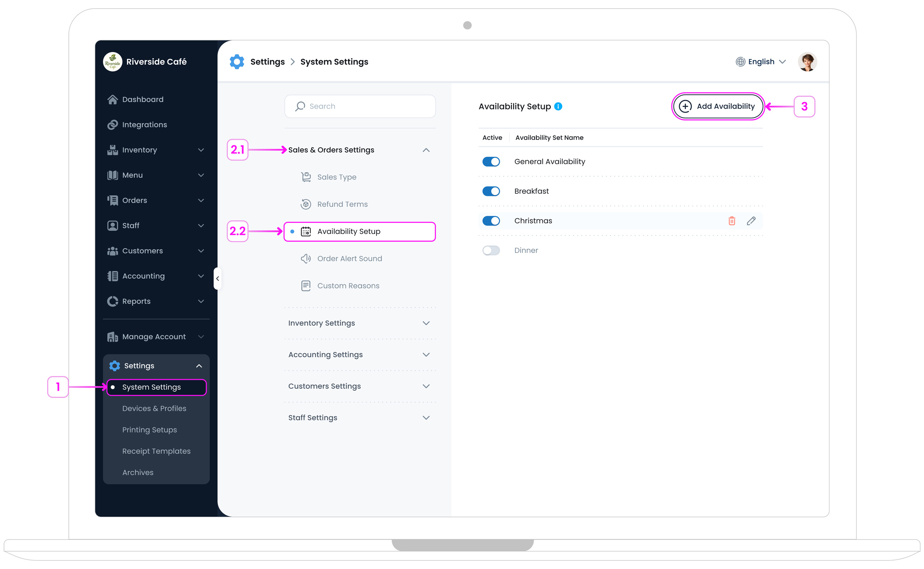
Task: Click the blue Settings gear in breadcrumb
Action: pyautogui.click(x=237, y=62)
